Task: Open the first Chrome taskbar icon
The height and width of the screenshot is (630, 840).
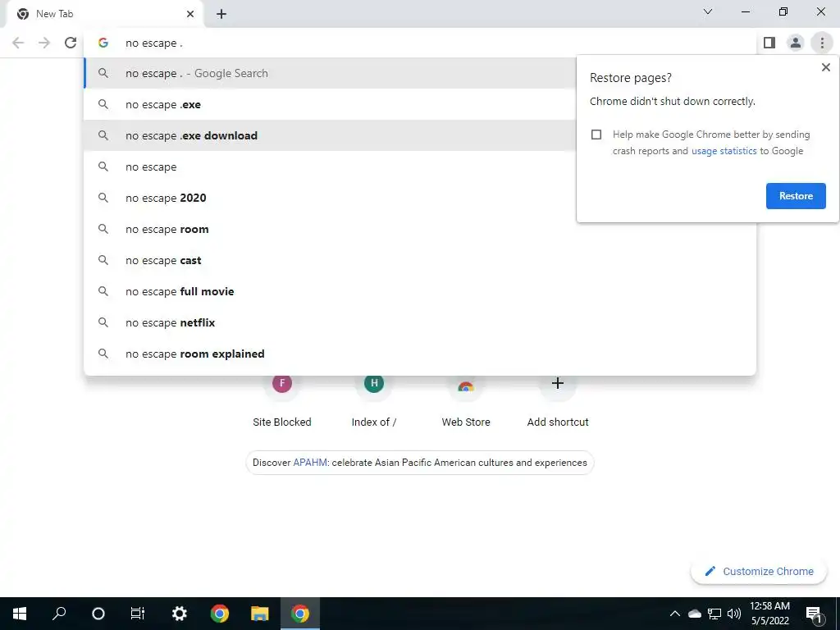Action: [220, 614]
